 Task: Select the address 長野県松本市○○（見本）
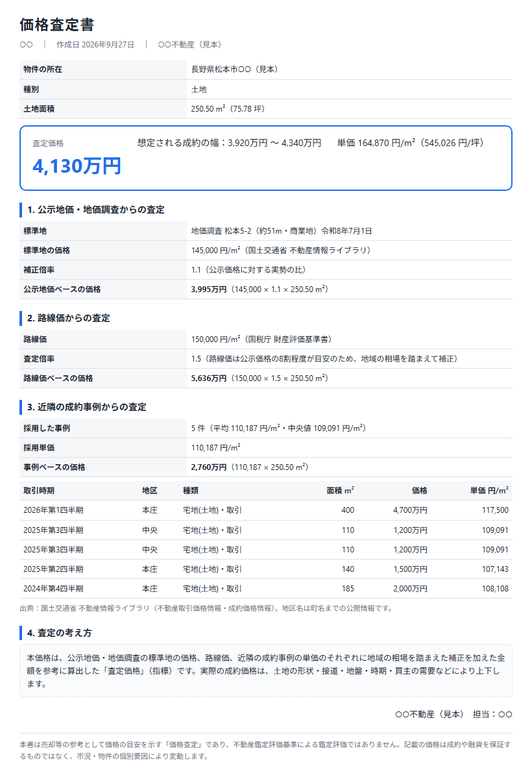coord(236,69)
